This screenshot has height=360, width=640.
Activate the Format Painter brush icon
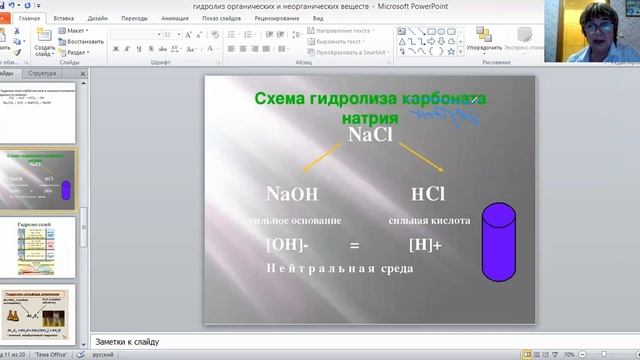point(17,52)
